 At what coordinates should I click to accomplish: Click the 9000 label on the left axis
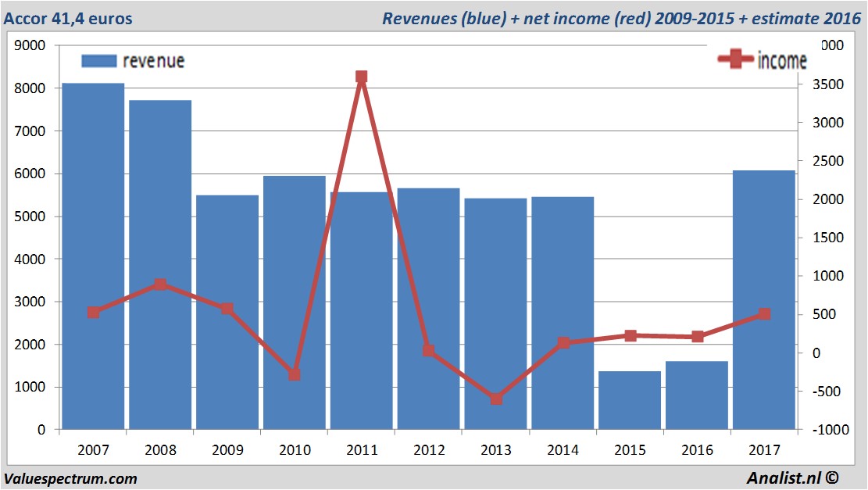click(31, 46)
